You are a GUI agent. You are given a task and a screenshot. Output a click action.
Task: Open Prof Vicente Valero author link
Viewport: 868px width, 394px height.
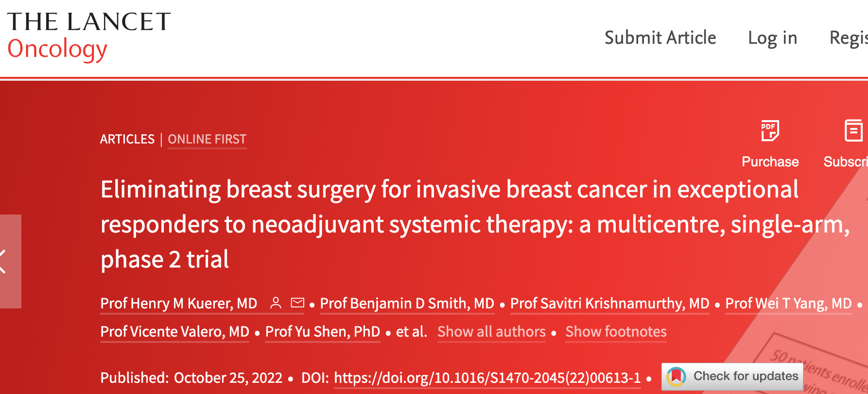coord(174,332)
